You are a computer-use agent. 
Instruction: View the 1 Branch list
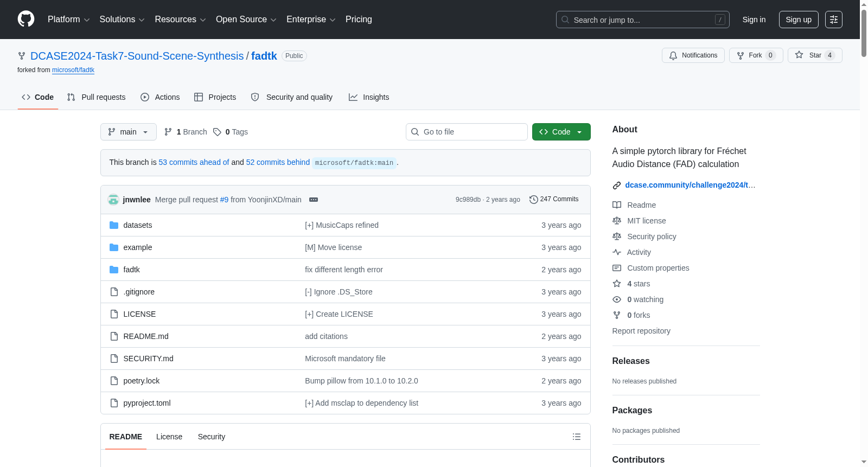click(186, 132)
